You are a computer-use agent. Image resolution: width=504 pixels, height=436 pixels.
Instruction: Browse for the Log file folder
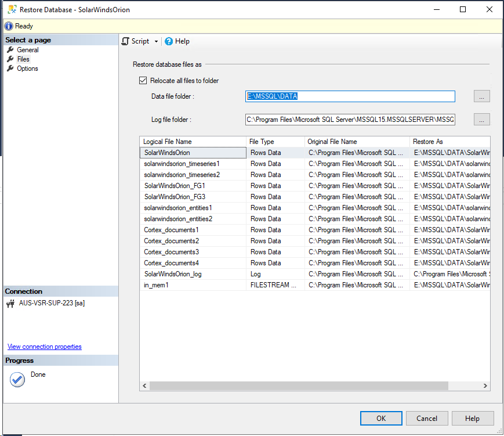click(x=481, y=119)
